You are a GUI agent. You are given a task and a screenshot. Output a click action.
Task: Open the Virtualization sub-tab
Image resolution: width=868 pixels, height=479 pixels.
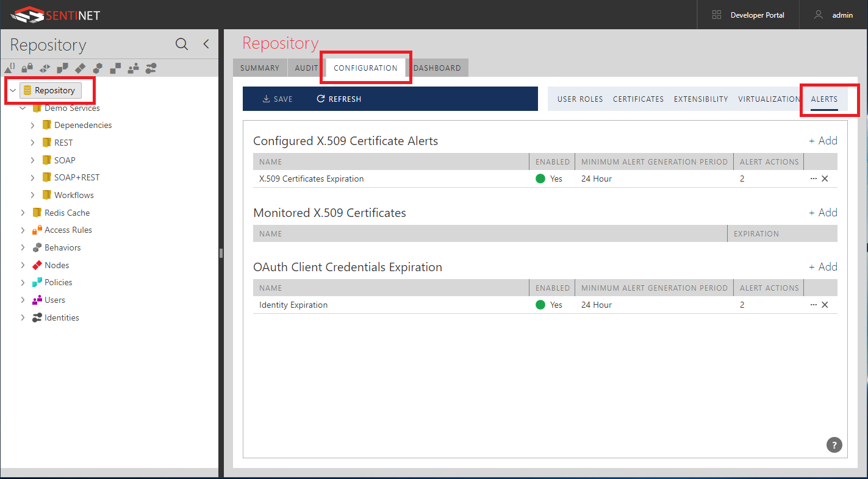(769, 99)
